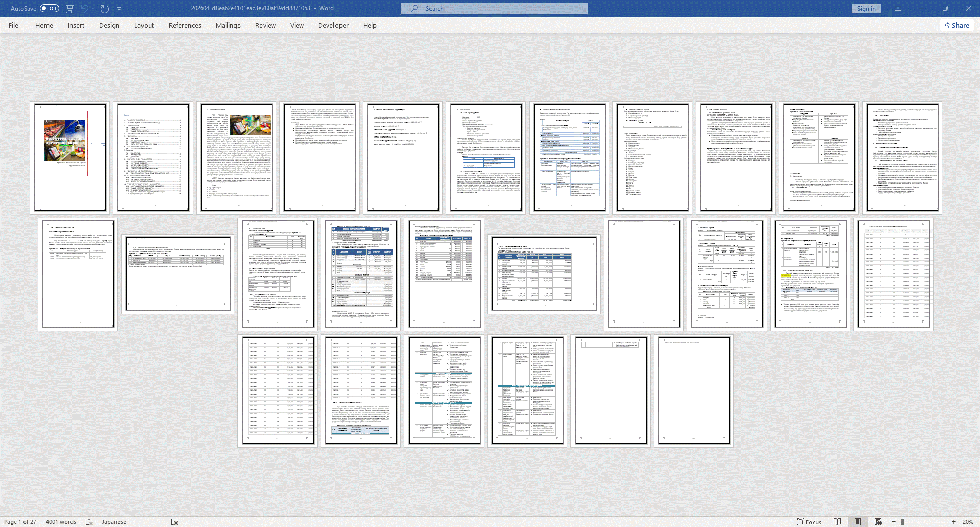Open the References tab
This screenshot has width=980, height=527.
click(x=184, y=25)
